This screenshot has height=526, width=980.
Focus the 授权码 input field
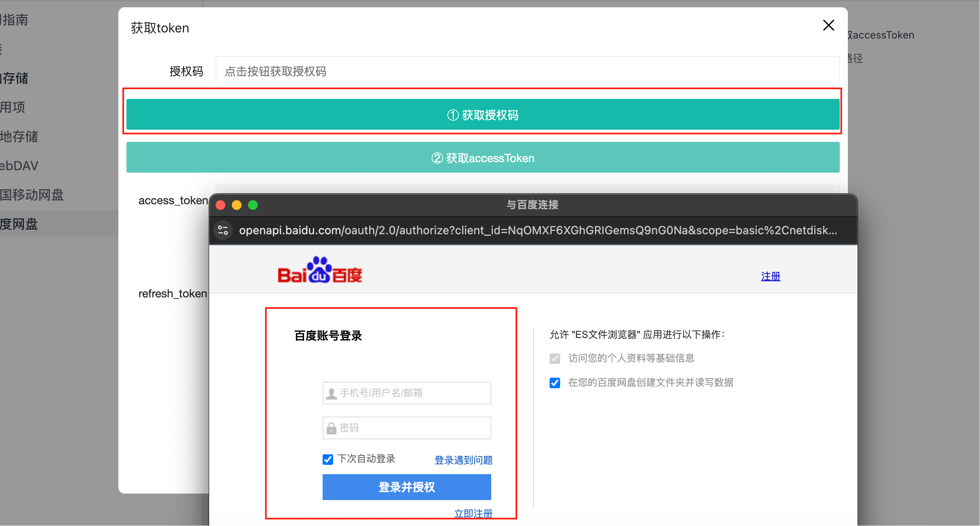pyautogui.click(x=527, y=72)
